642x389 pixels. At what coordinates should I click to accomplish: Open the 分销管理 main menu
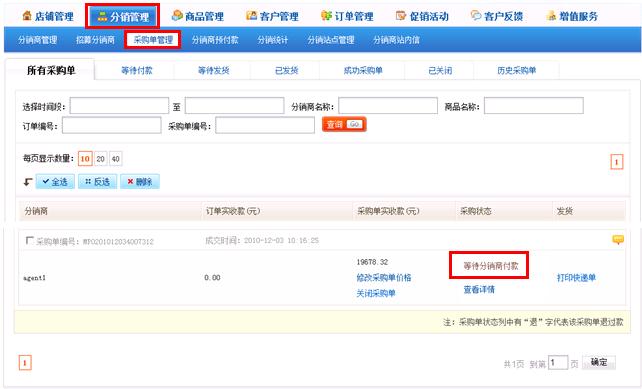point(122,17)
